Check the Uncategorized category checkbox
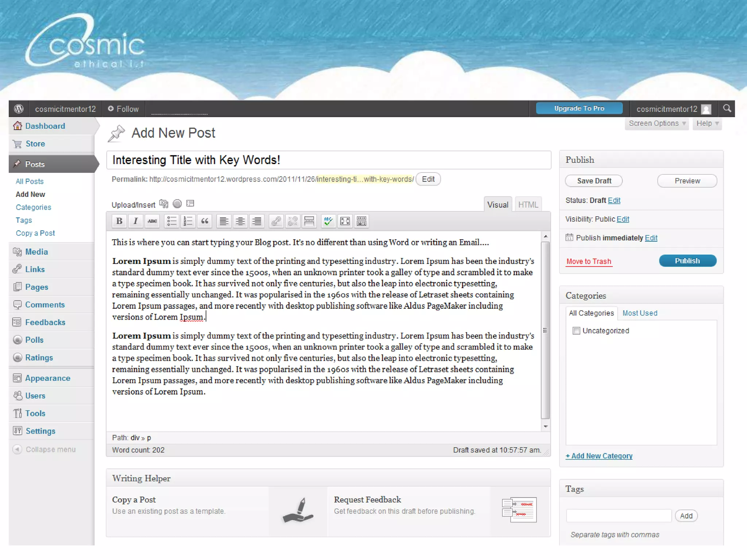Viewport: 747px width, 560px height. point(576,331)
